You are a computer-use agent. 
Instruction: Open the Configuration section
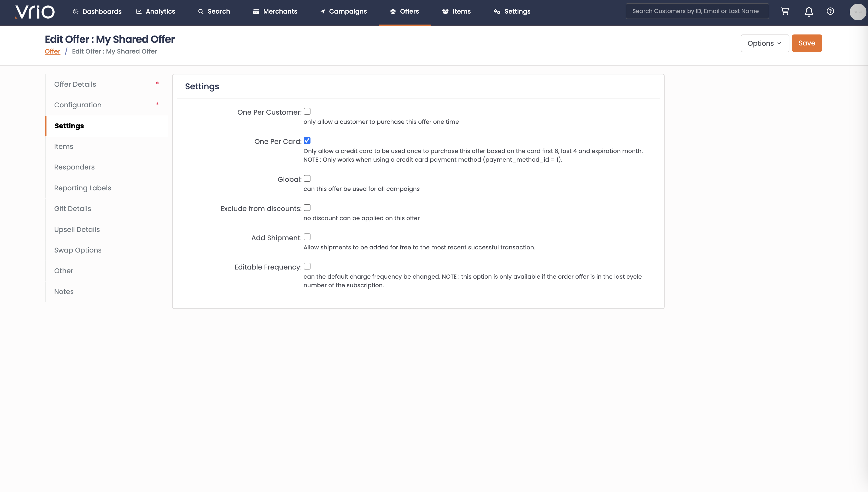tap(107, 105)
